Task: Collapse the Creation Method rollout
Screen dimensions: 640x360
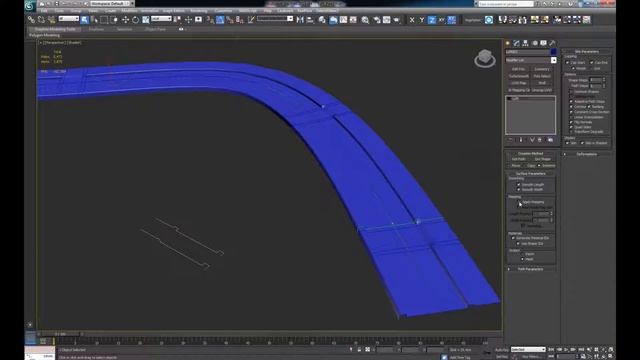Action: tap(530, 153)
